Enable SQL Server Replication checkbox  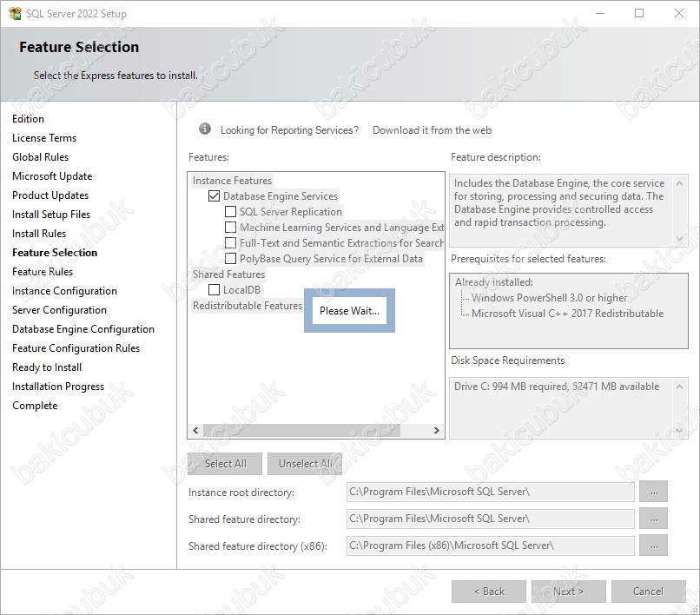tap(230, 212)
